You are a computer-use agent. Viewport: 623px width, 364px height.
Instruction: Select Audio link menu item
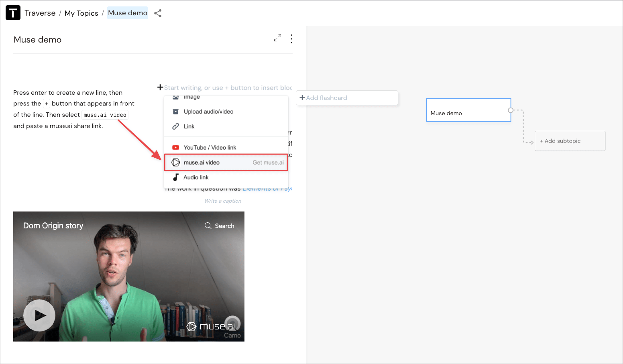point(196,177)
